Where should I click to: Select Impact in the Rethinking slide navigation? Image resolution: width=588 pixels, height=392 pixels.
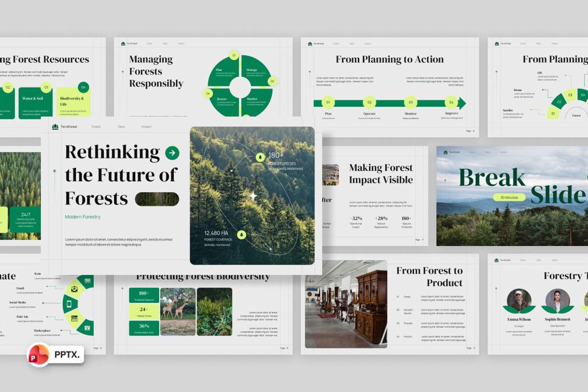point(147,127)
